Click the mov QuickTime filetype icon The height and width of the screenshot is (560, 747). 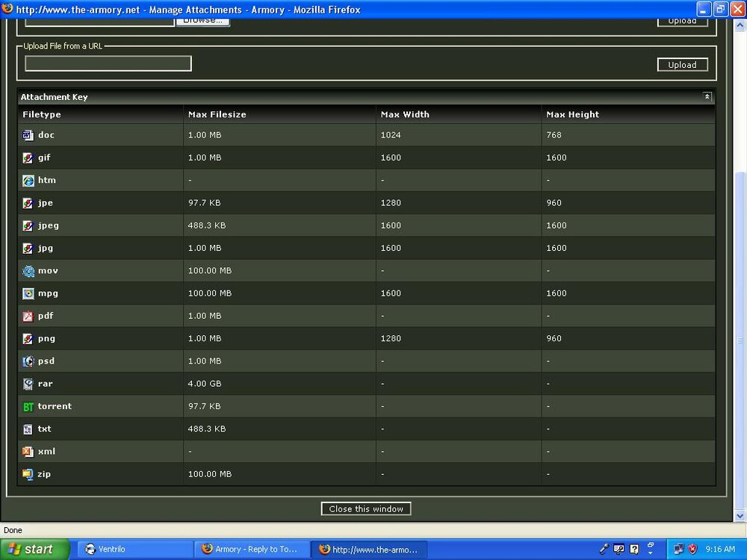coord(28,271)
